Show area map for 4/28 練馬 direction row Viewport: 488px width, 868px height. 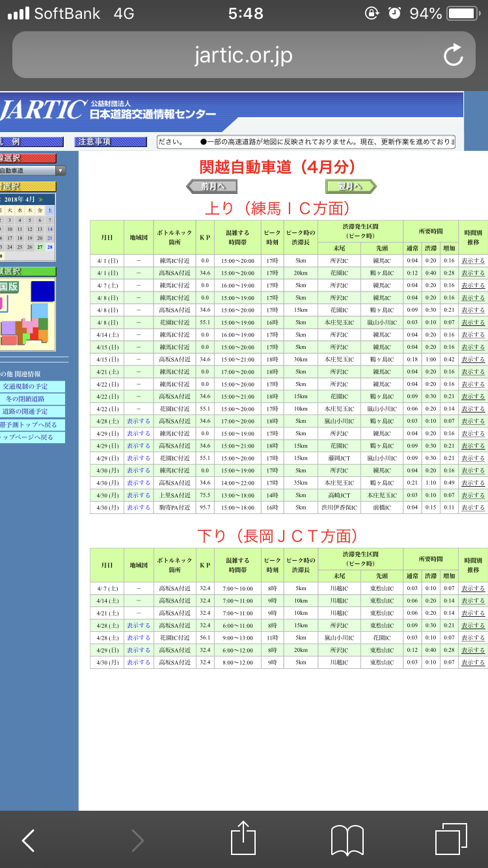pyautogui.click(x=138, y=421)
